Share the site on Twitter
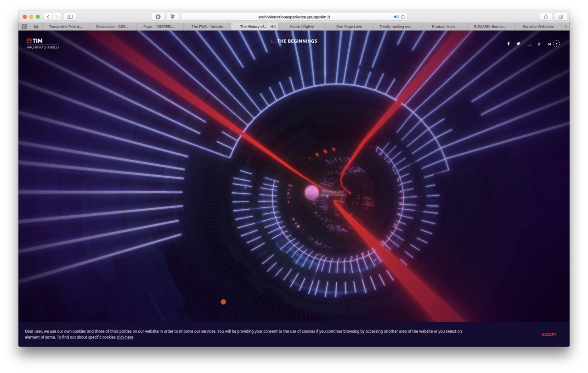588x373 pixels. [518, 44]
